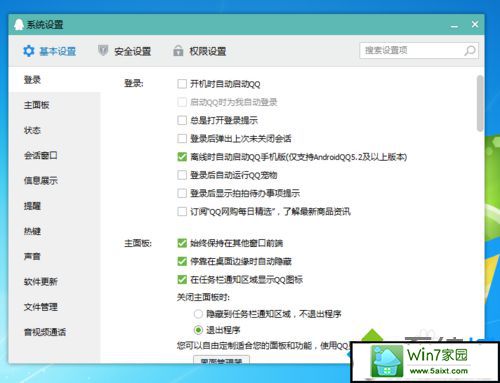Minimize the 系统设置 window
The image size is (500, 383).
pyautogui.click(x=454, y=25)
